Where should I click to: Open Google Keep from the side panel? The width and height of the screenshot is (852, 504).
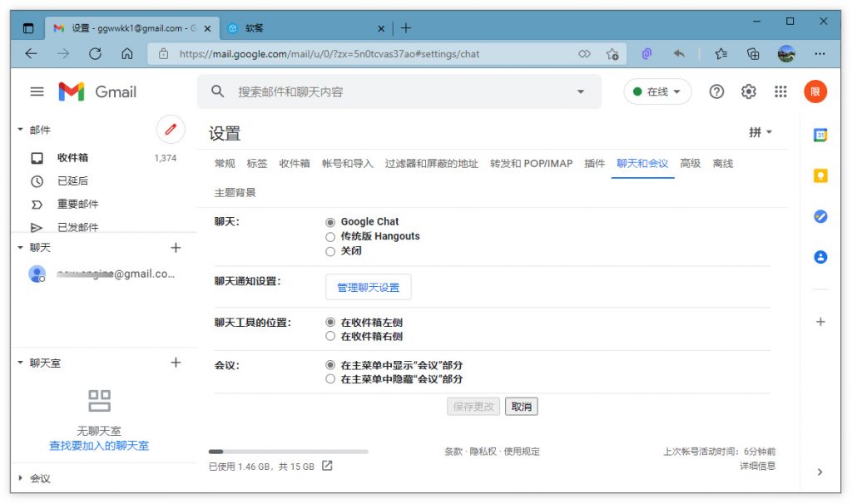820,175
